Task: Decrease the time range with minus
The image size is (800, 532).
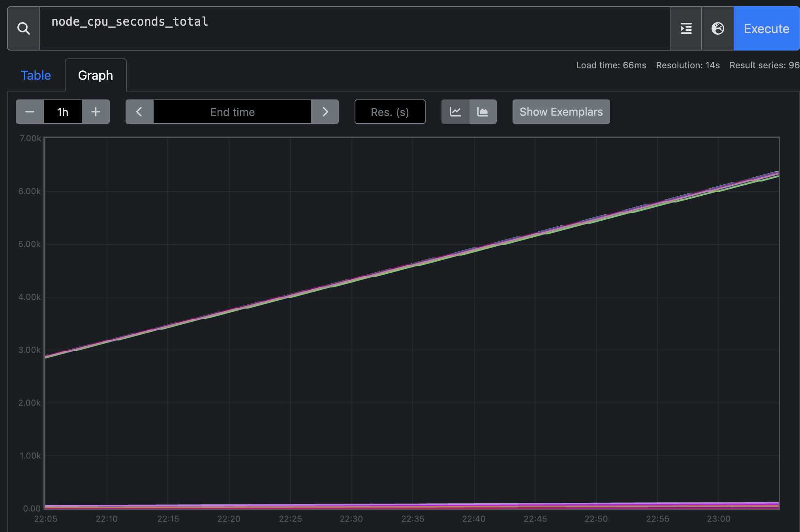Action: point(30,112)
